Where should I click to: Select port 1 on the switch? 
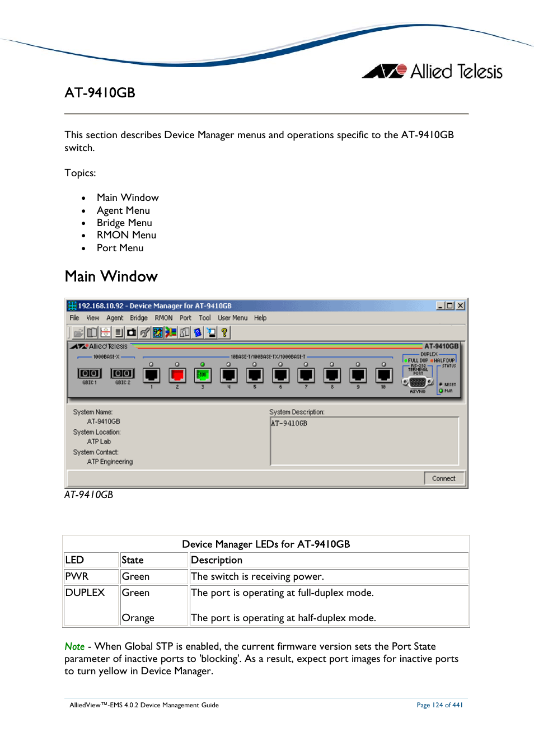click(151, 375)
